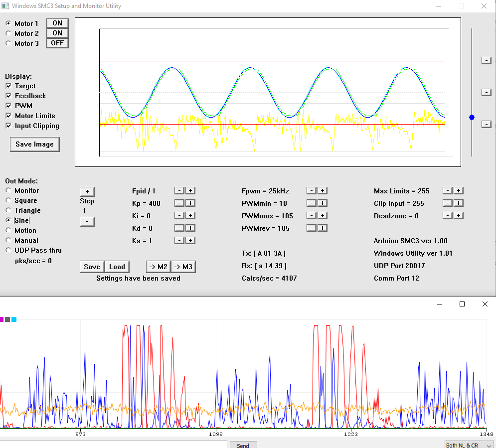Image resolution: width=496 pixels, height=448 pixels.
Task: Select the Motor 2 radio button
Action: 8,33
